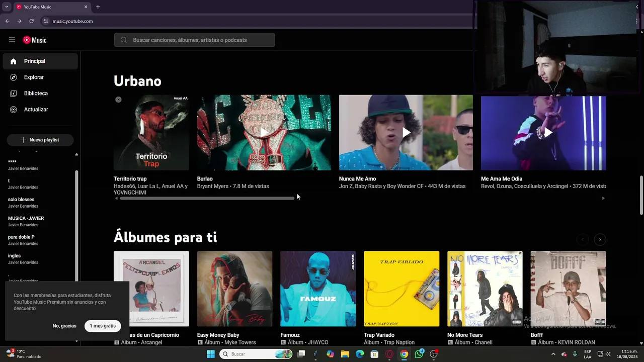Click No, gracias on premium prompt
The height and width of the screenshot is (362, 644).
tap(64, 326)
